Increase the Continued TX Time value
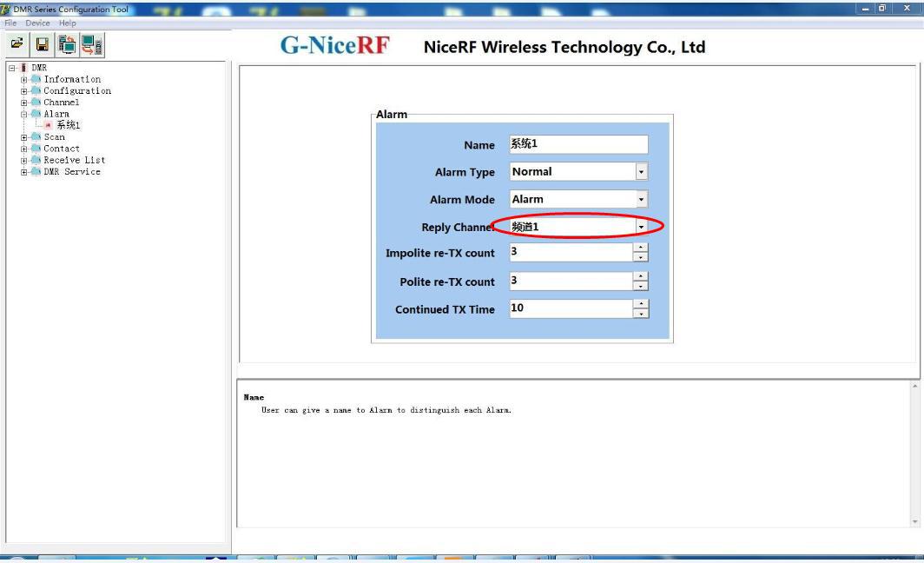 [x=641, y=304]
